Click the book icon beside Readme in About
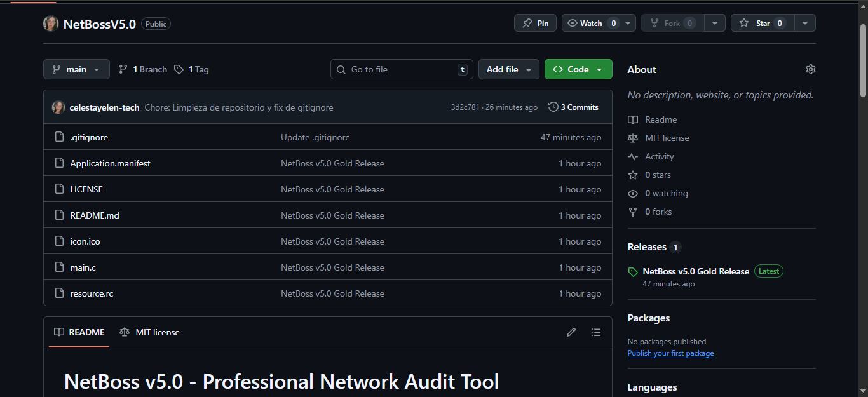868x397 pixels. point(633,119)
